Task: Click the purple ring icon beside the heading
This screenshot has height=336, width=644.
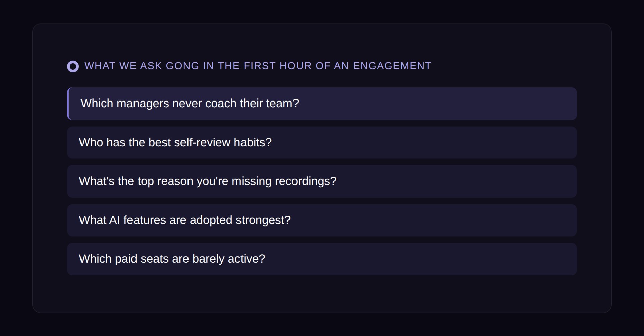Action: click(73, 66)
